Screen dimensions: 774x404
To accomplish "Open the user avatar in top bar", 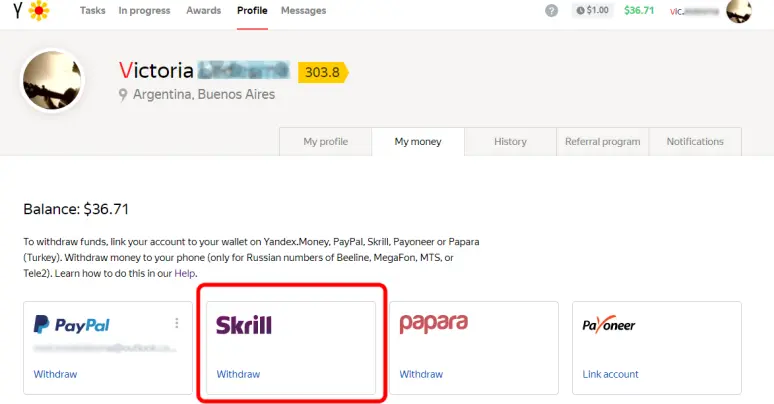I will tap(739, 10).
